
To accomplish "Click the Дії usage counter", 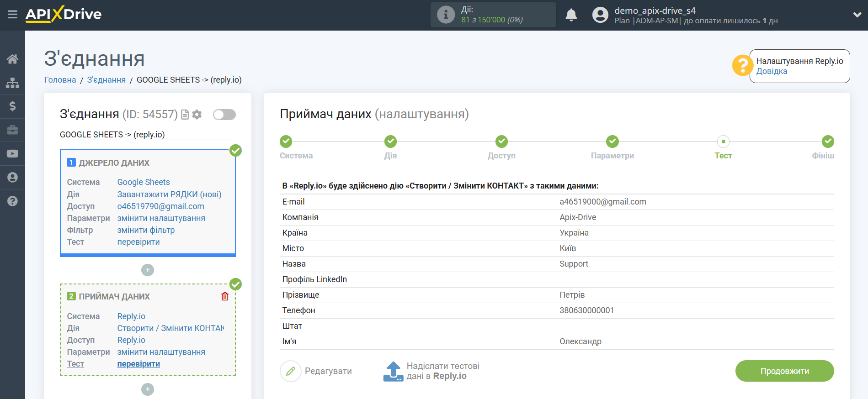I will [492, 15].
